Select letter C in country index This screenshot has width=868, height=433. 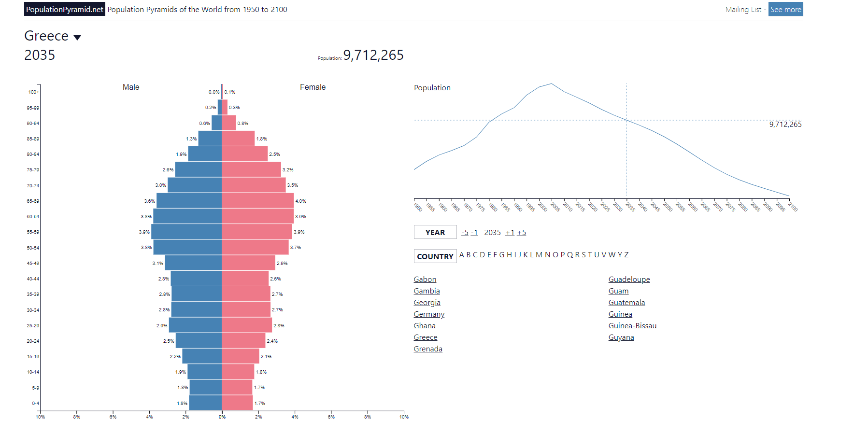475,255
